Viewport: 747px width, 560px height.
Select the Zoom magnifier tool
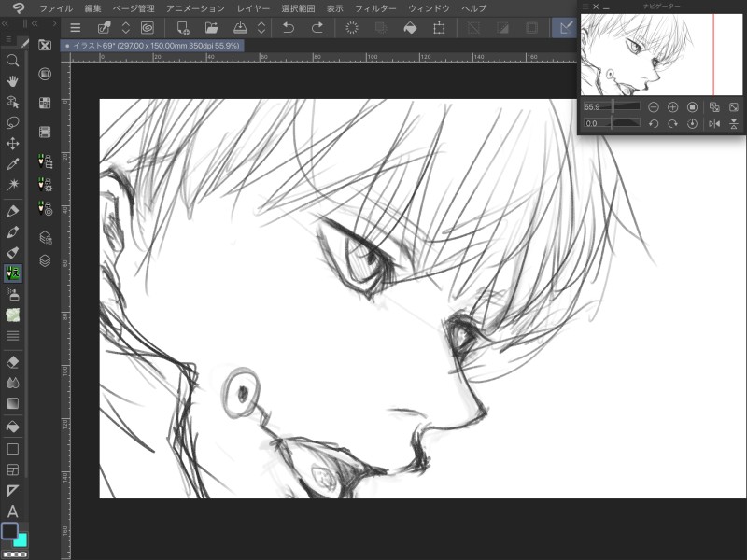point(12,61)
